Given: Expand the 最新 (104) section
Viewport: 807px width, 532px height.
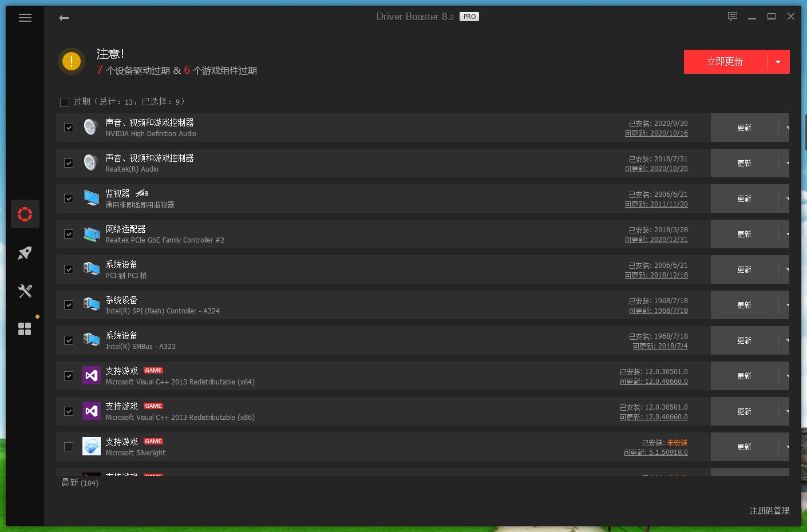Looking at the screenshot, I should 80,483.
